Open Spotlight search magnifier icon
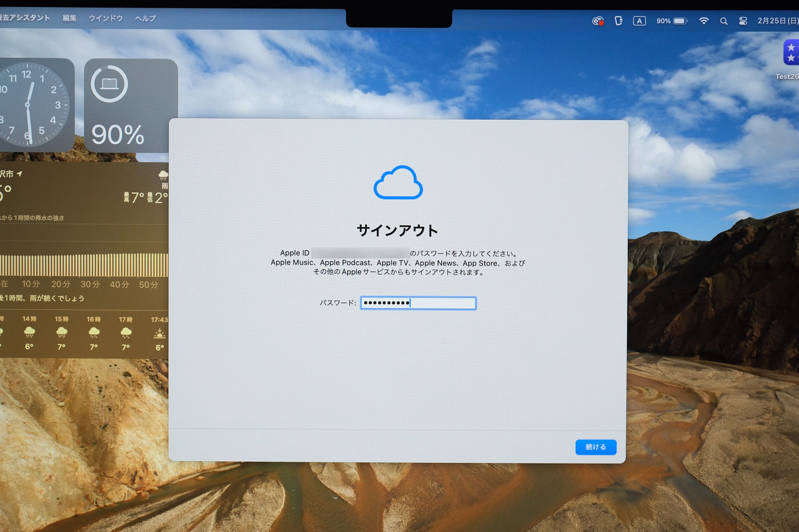Image resolution: width=799 pixels, height=532 pixels. tap(724, 21)
